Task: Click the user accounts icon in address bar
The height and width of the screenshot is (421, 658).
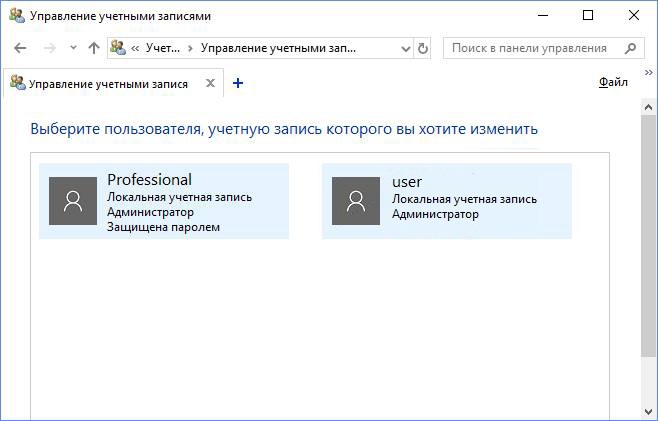Action: (118, 48)
